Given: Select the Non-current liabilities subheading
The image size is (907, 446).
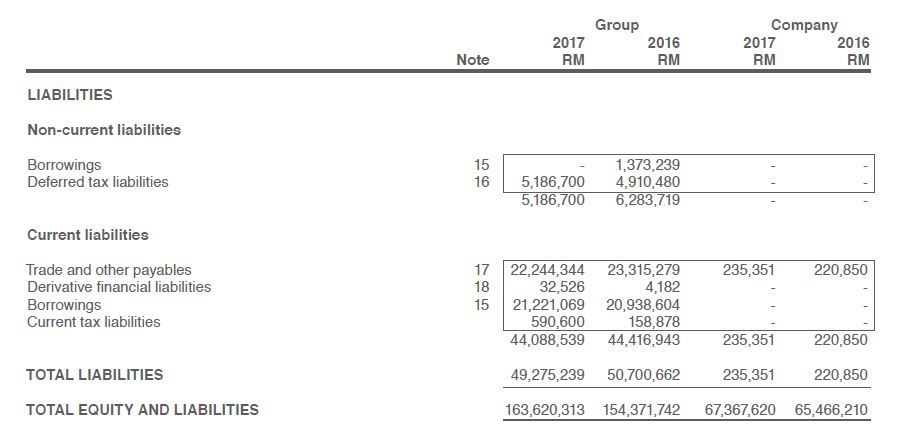Looking at the screenshot, I should pyautogui.click(x=103, y=130).
